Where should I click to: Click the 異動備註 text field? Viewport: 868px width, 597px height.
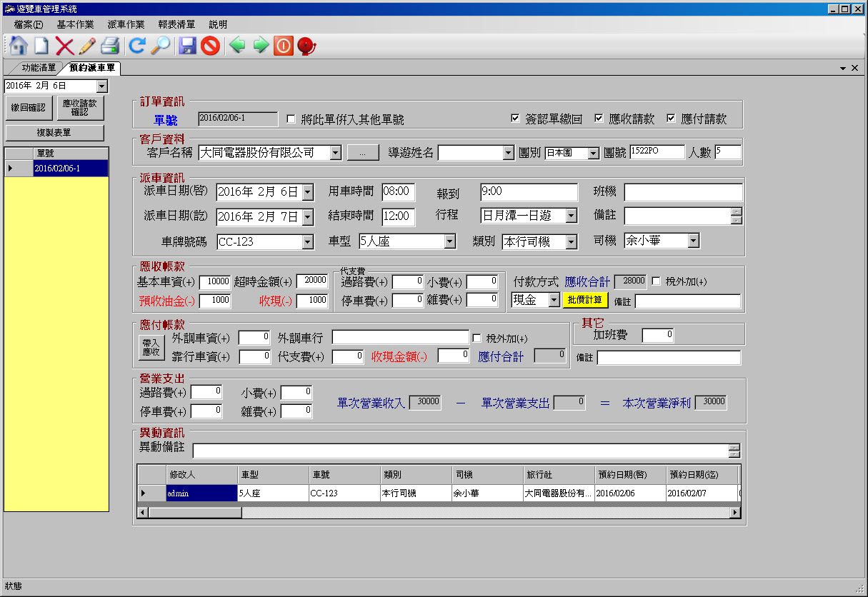pyautogui.click(x=461, y=451)
